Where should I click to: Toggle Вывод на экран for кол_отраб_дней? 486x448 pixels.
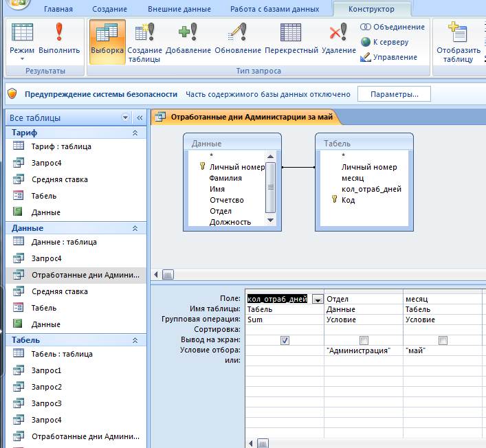click(285, 340)
